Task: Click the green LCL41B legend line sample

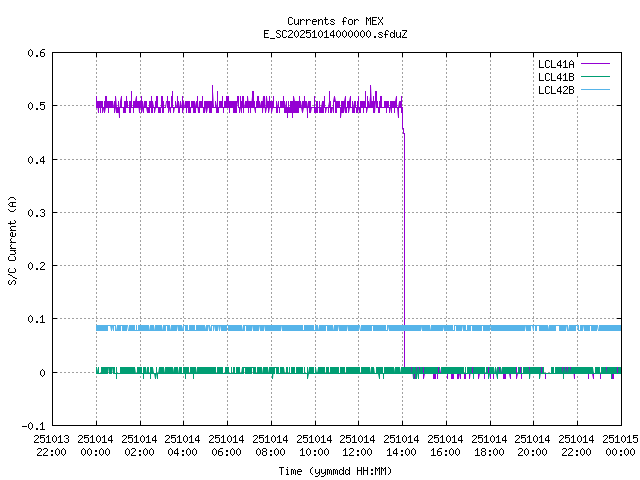Action: coord(594,77)
